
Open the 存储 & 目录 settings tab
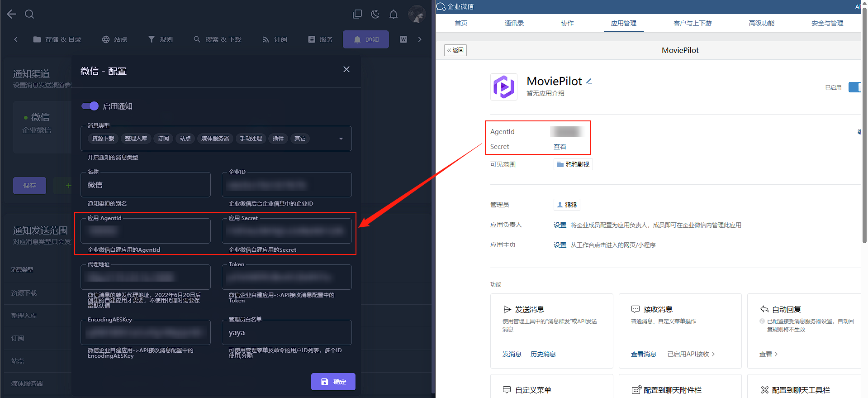click(x=57, y=39)
